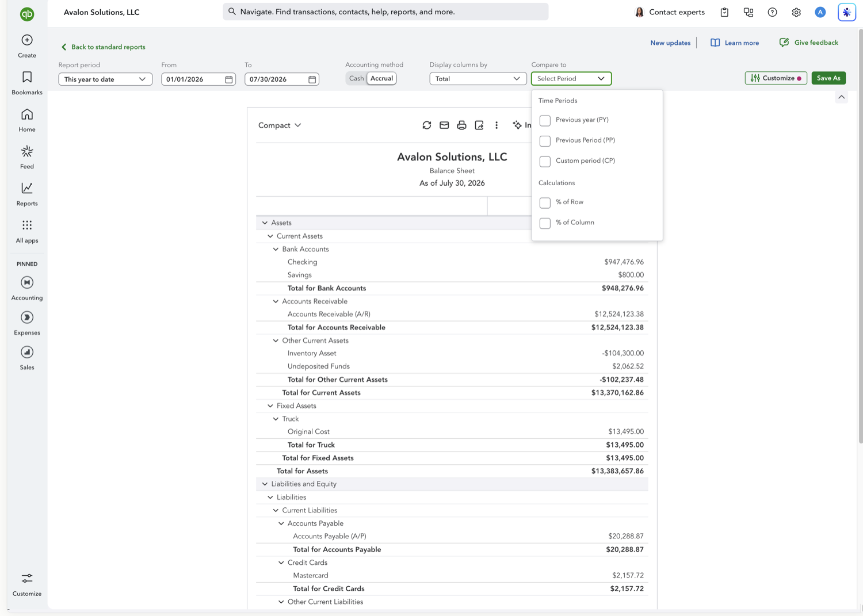Click Give feedback link
Image resolution: width=863 pixels, height=616 pixels.
coord(808,43)
